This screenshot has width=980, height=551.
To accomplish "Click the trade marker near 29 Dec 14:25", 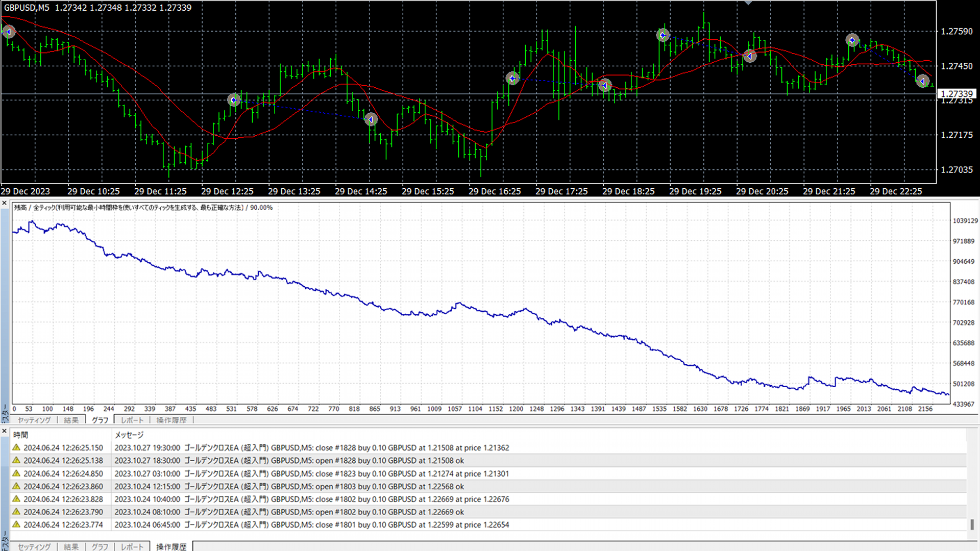I will tap(371, 119).
